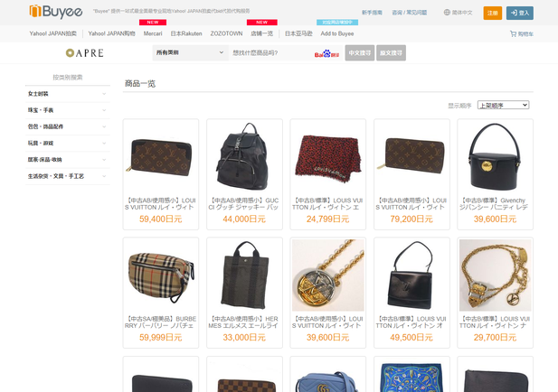
Task: Click the blue 登入 login button
Action: (x=520, y=13)
